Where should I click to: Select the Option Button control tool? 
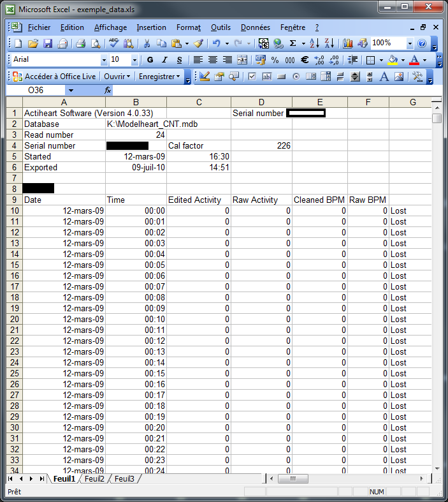296,77
